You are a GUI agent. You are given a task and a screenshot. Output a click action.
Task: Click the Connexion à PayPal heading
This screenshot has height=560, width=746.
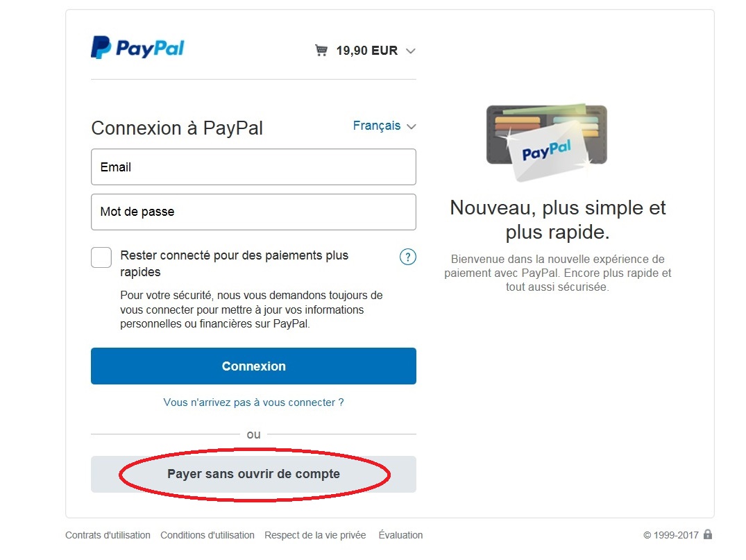click(177, 128)
